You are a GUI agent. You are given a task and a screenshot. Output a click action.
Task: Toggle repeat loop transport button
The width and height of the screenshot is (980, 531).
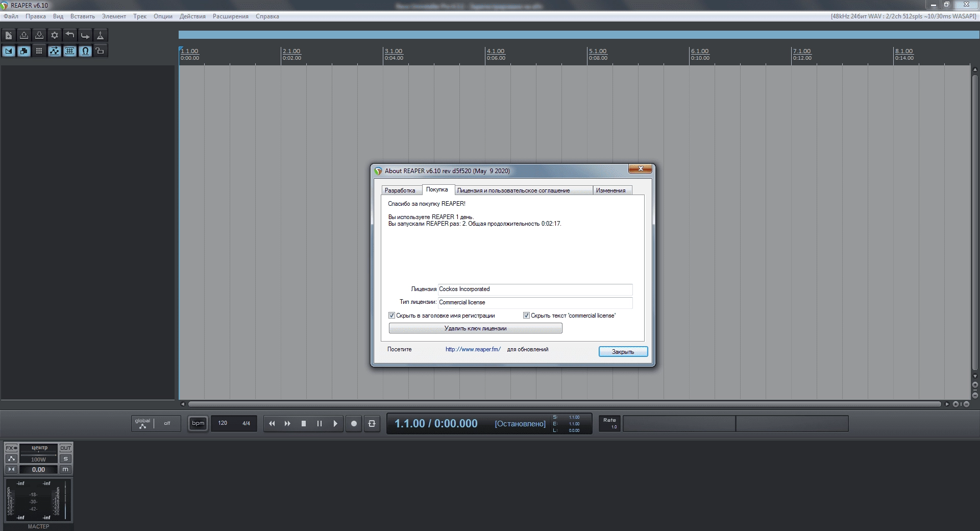click(x=372, y=424)
